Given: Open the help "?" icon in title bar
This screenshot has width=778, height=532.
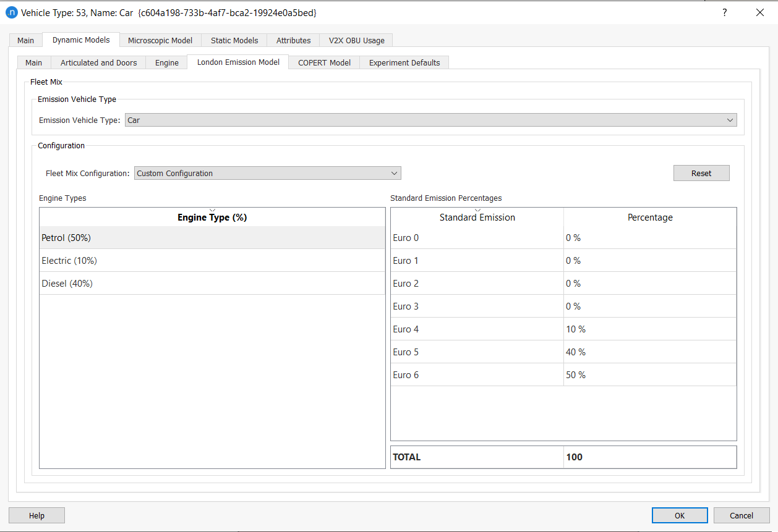Looking at the screenshot, I should pos(724,12).
